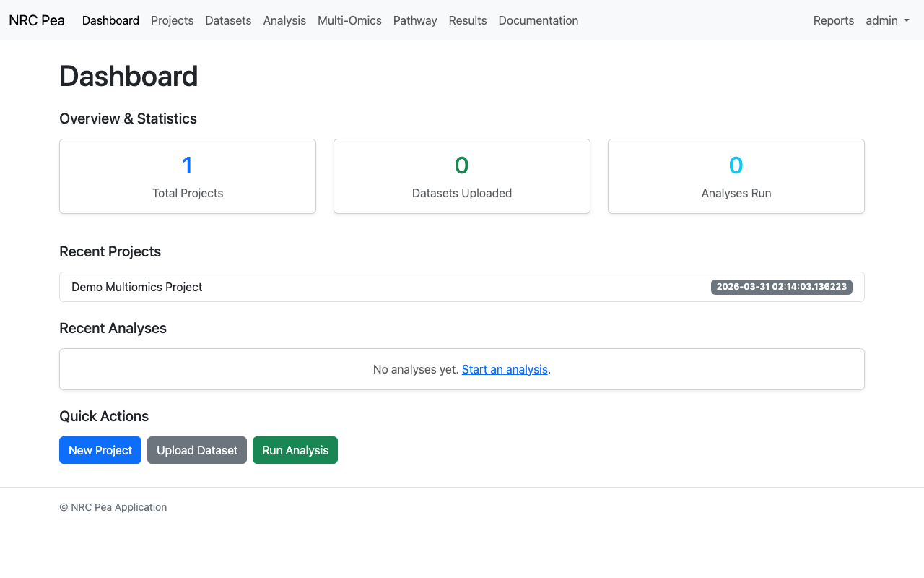
Task: Open the Multi-Omics page
Action: pyautogui.click(x=349, y=20)
